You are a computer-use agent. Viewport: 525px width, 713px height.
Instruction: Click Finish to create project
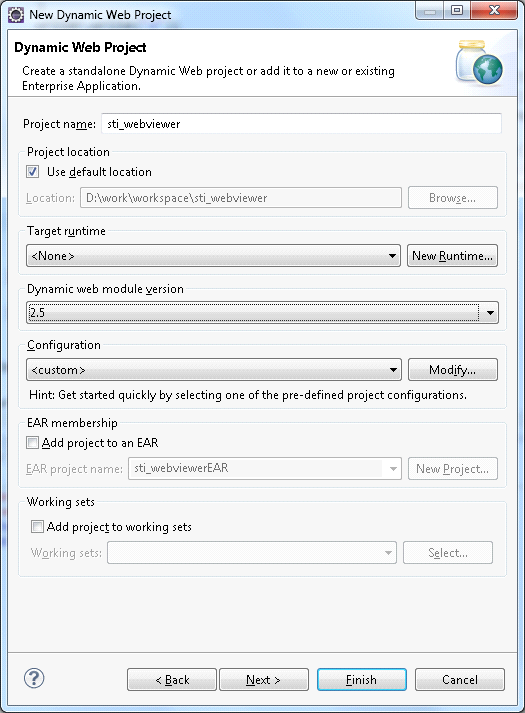pyautogui.click(x=361, y=679)
